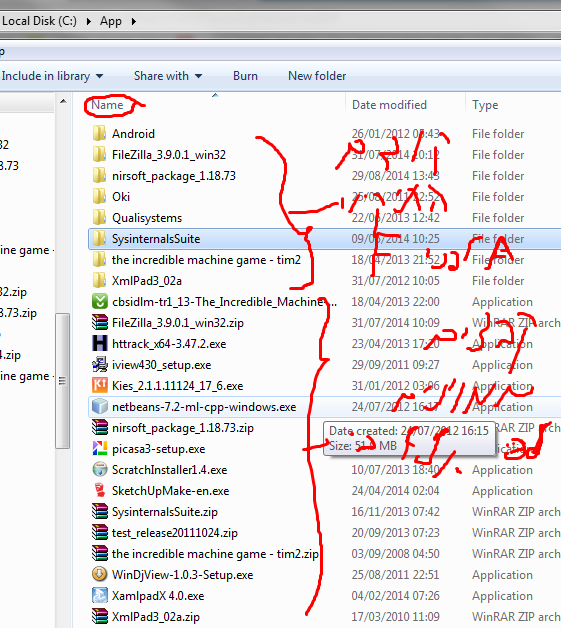Click the SketchUpMake-en.exe red icon
Screen dimensions: 561x628
[x=100, y=490]
